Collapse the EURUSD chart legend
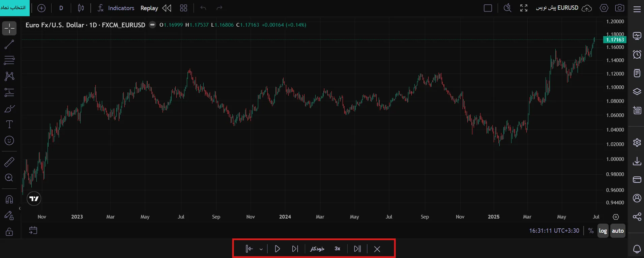 pyautogui.click(x=152, y=25)
